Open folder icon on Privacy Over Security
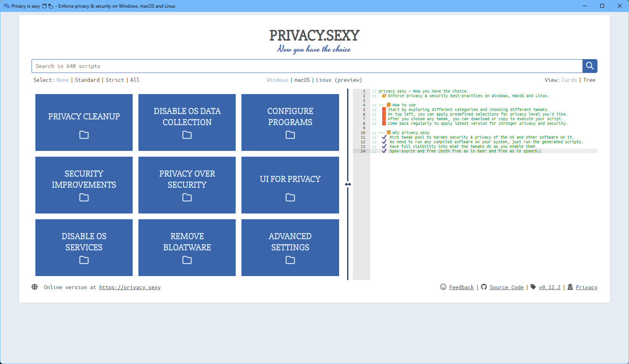Screen dimensions: 629x364 [187, 197]
